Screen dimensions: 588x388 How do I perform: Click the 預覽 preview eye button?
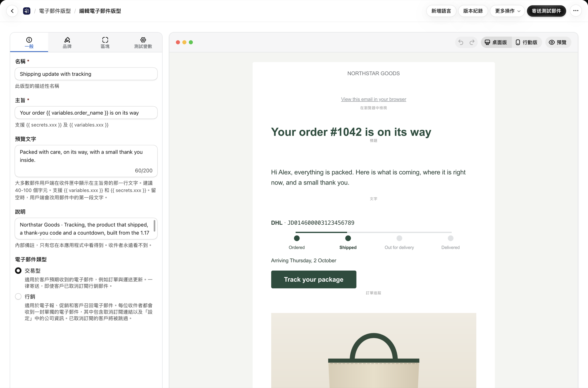[558, 42]
